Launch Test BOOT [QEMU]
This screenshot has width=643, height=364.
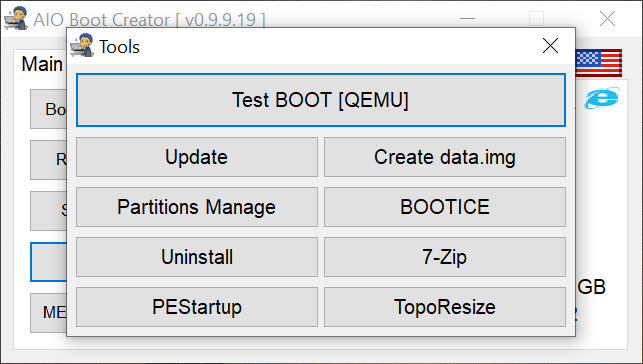[321, 100]
